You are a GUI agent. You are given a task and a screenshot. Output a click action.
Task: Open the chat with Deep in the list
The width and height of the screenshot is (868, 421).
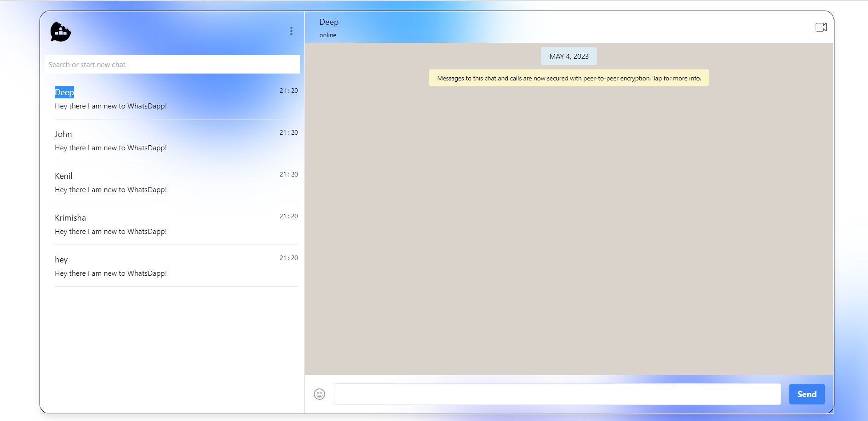click(176, 98)
